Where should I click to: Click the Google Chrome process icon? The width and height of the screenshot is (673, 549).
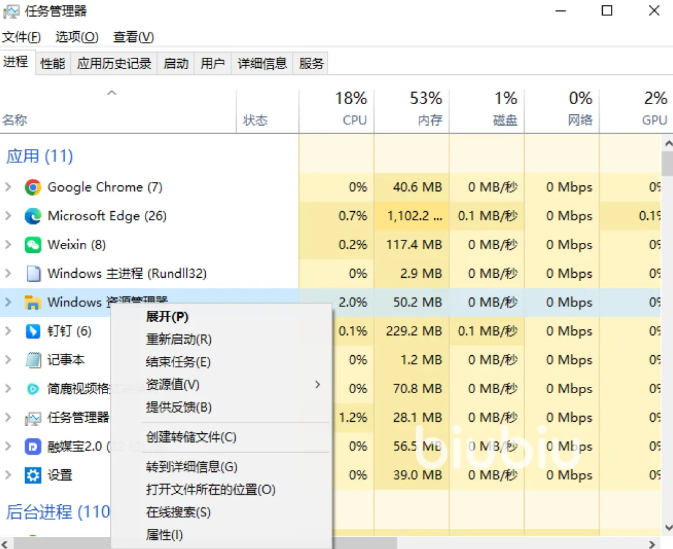point(33,187)
